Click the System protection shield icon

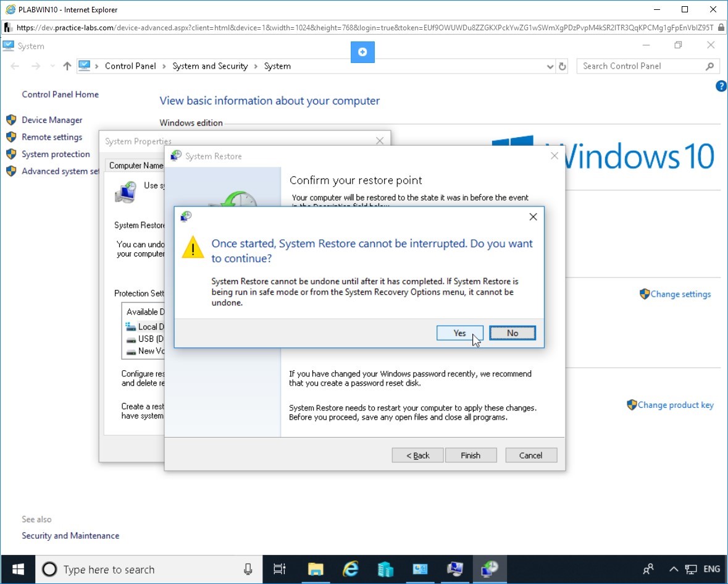[11, 154]
